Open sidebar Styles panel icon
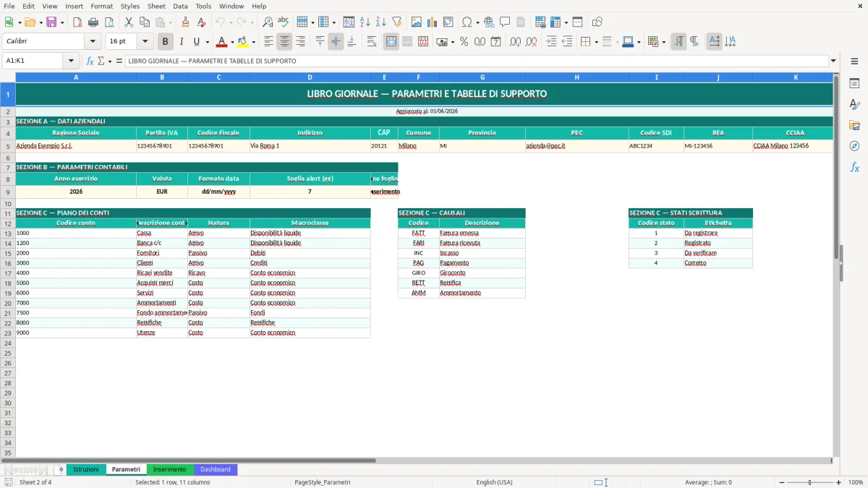Screen dimensions: 868x488 click(854, 104)
